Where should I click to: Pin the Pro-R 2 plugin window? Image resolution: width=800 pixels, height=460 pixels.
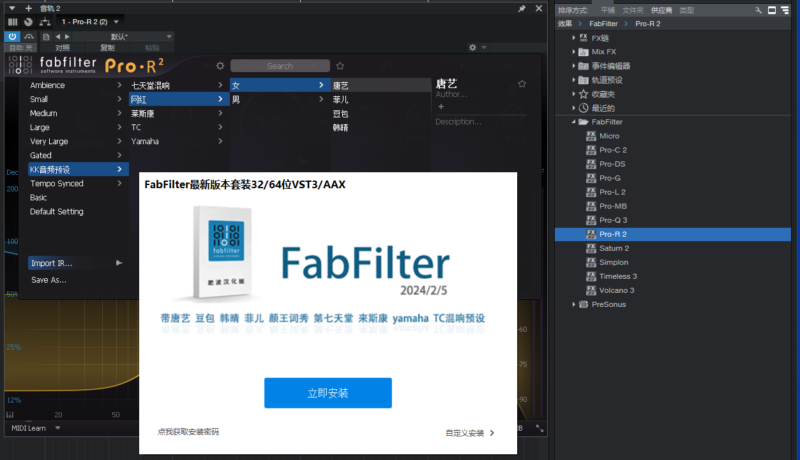522,9
